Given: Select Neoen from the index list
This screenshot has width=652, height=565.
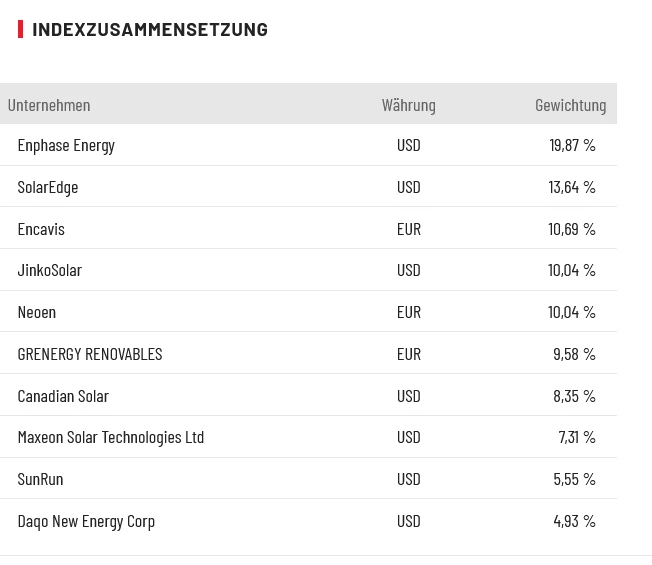Looking at the screenshot, I should [37, 312].
